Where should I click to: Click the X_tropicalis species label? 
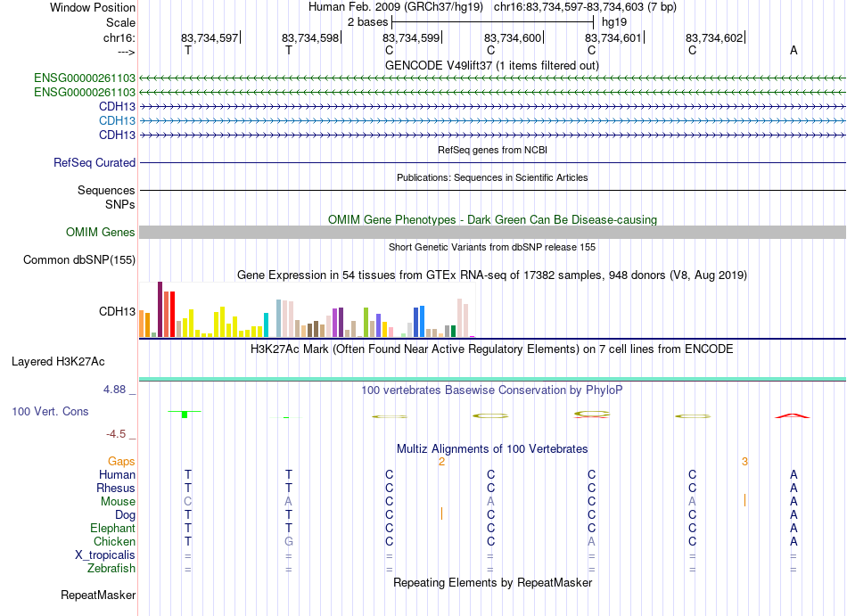pyautogui.click(x=105, y=555)
